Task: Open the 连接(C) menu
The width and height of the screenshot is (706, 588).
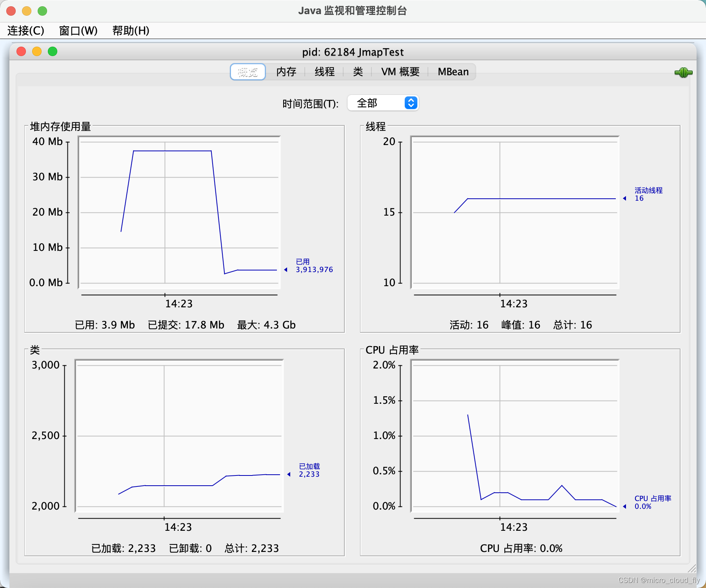Action: (26, 31)
